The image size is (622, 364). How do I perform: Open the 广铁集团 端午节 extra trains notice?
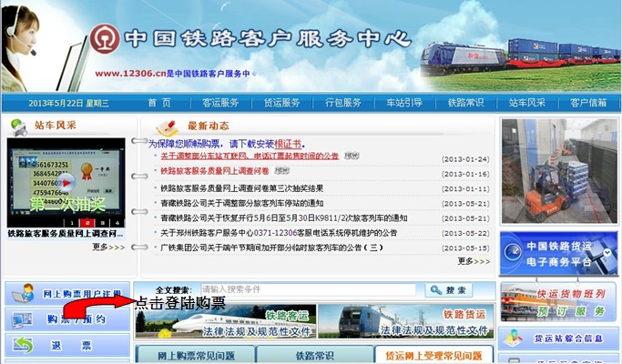(x=271, y=248)
